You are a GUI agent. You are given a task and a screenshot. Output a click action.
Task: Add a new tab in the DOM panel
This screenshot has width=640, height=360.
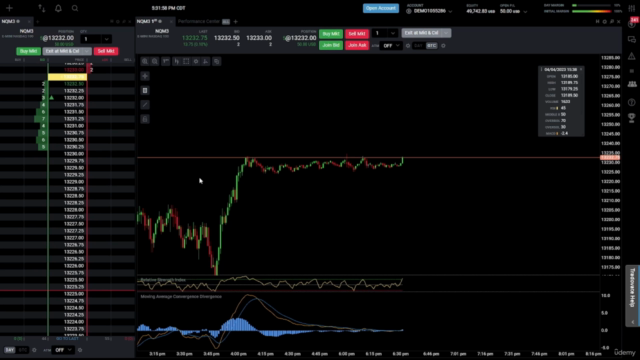point(38,21)
